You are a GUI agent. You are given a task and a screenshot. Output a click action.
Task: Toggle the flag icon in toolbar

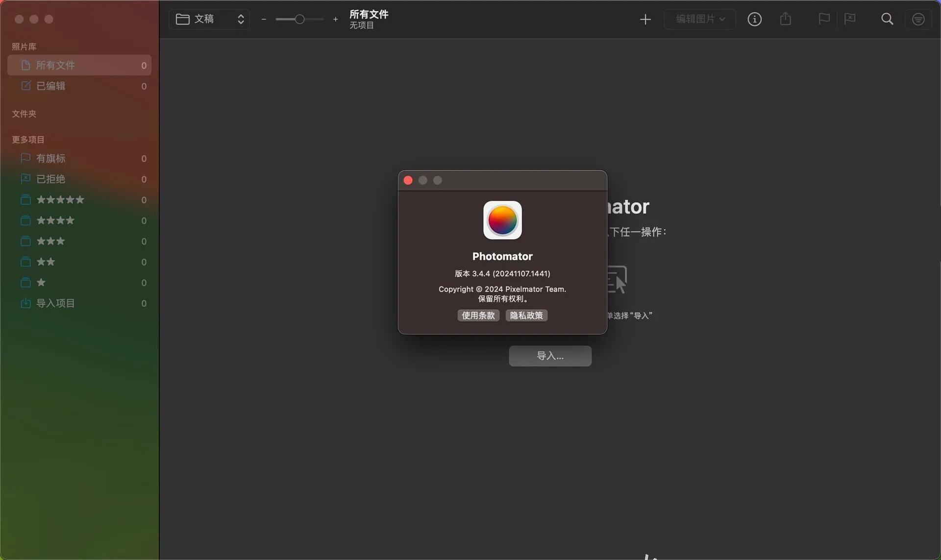pos(824,19)
